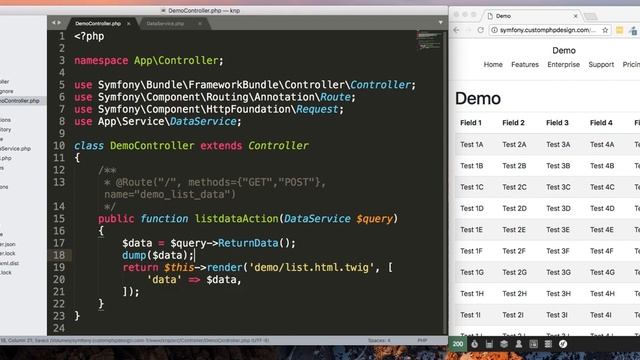The image size is (640, 360).
Task: Click the Test 2F table cell
Action: [513, 251]
